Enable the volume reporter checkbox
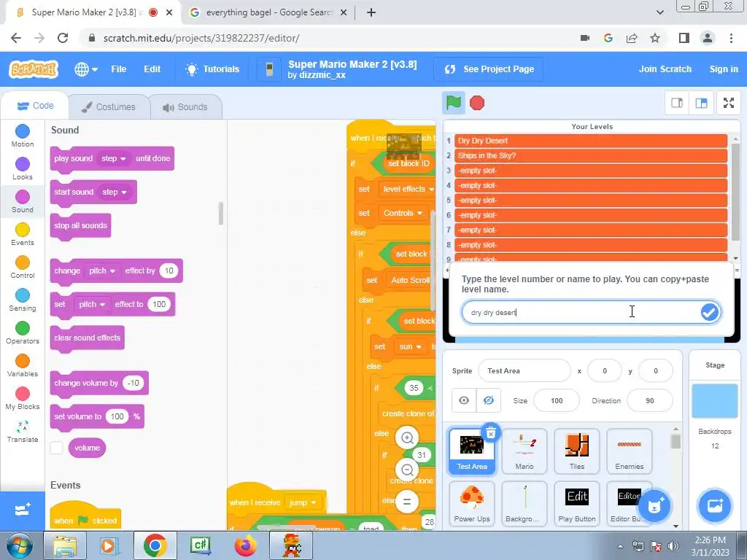 point(57,448)
